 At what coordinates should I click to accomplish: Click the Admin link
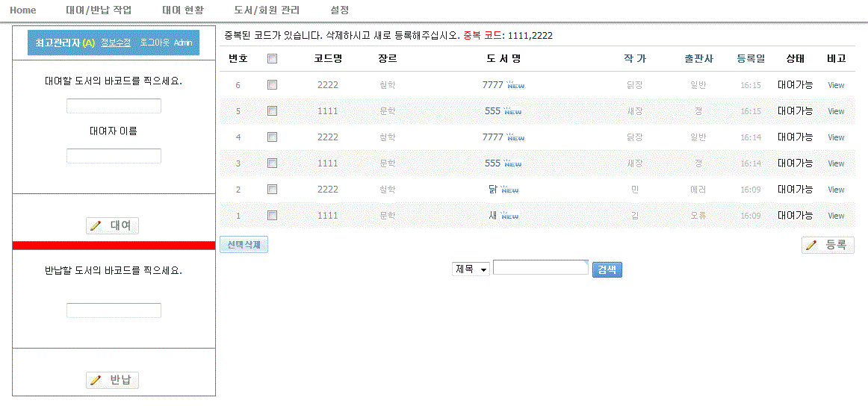coord(183,43)
